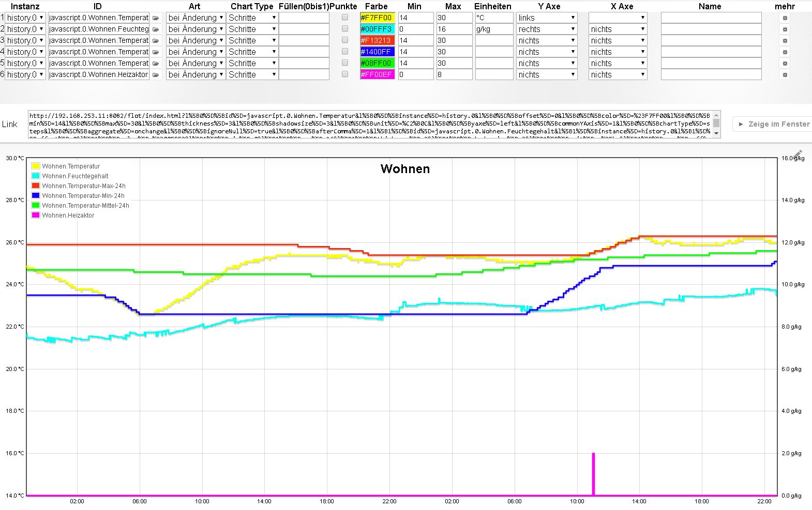Click the Wohnen.Feuchtegehalt legend entry

pos(70,176)
